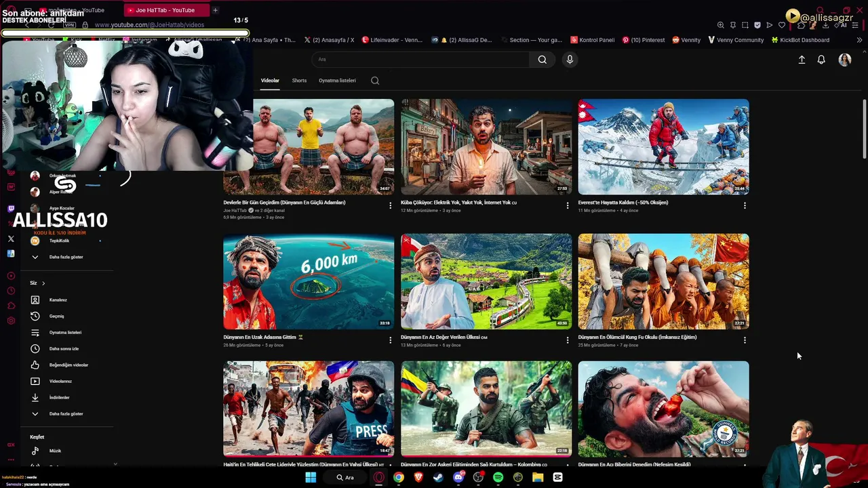Start voice search with the microphone icon
This screenshot has width=868, height=488.
570,60
